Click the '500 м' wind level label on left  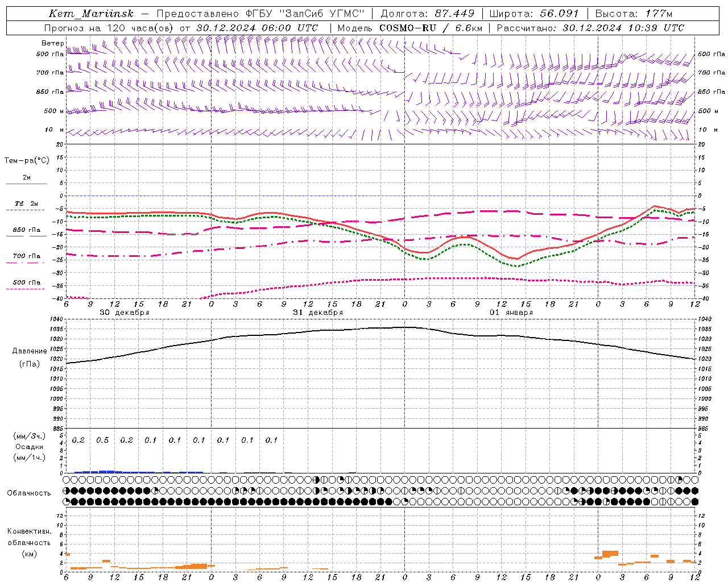tap(54, 111)
